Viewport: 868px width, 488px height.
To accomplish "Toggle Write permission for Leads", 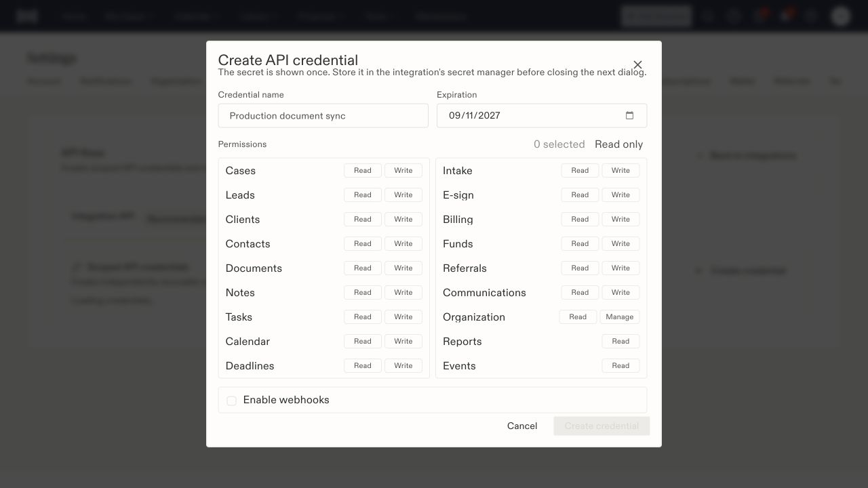I will (403, 195).
